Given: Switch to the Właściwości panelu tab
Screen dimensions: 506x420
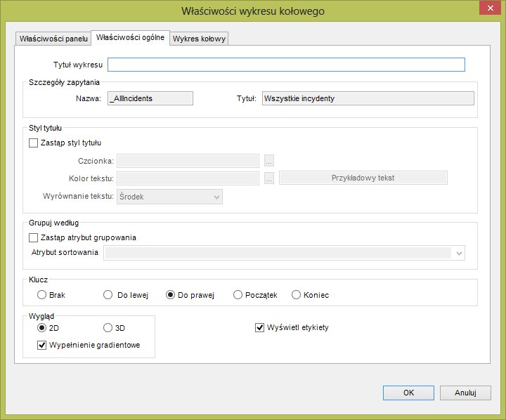Looking at the screenshot, I should pos(53,39).
